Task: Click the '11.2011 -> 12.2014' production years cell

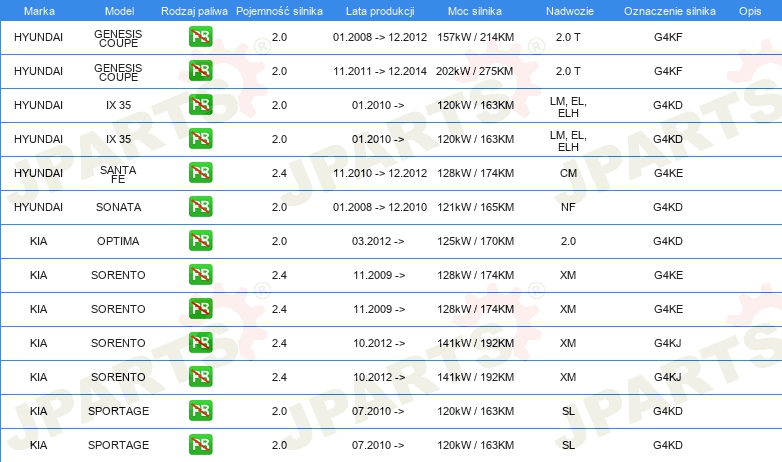Action: (380, 71)
